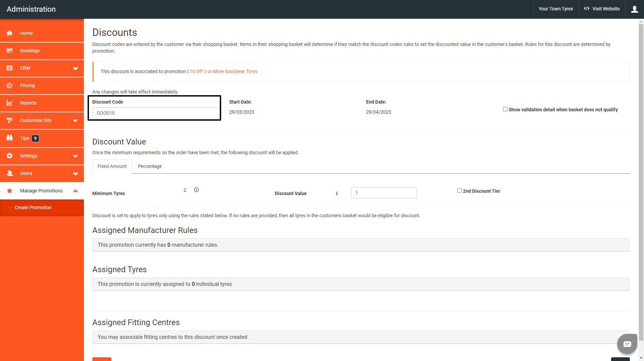Click the Reports chart icon
This screenshot has height=361, width=644.
tap(9, 103)
